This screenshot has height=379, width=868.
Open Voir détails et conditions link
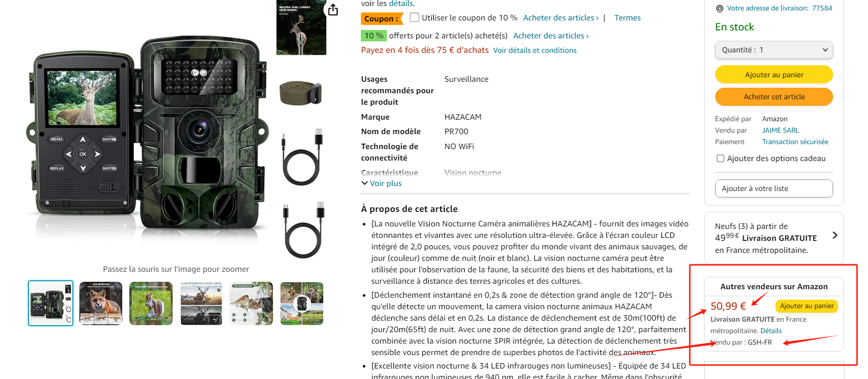[x=535, y=50]
